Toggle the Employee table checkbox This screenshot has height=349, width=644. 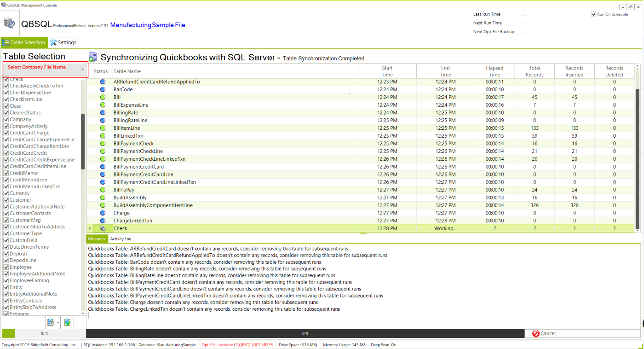(6, 267)
